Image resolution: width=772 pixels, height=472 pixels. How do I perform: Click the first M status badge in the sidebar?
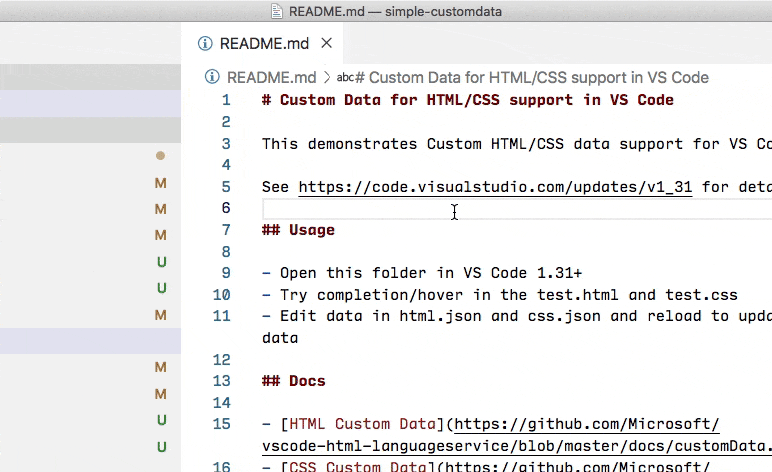[x=160, y=183]
